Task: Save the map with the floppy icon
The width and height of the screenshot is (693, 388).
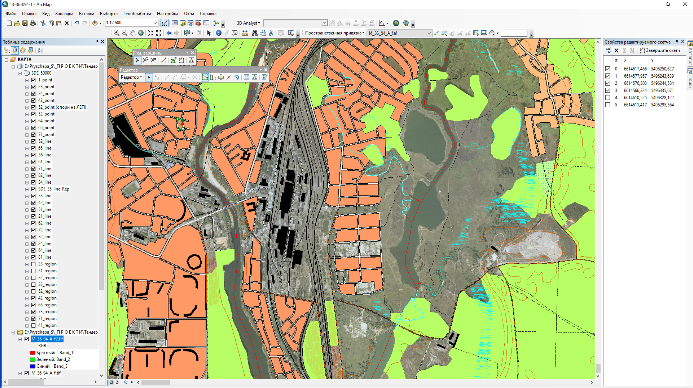Action: [25, 23]
